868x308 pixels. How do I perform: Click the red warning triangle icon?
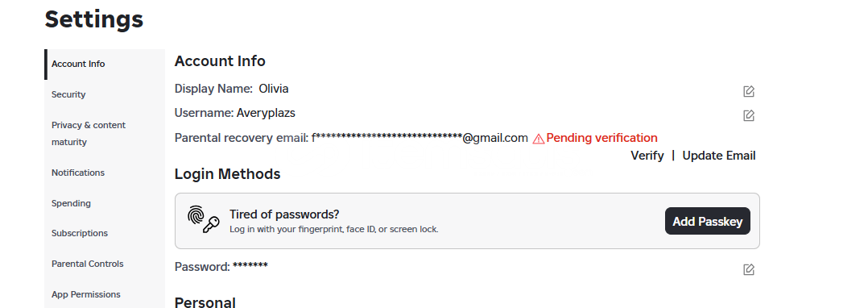click(x=538, y=139)
